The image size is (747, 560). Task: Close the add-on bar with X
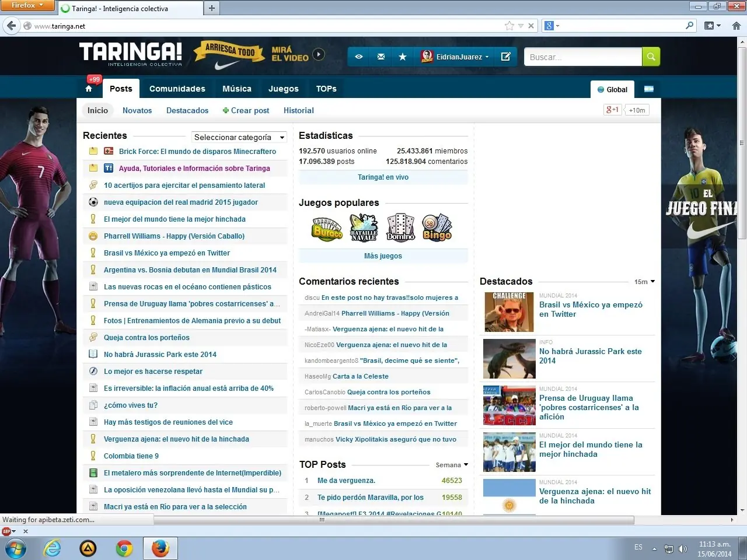point(26,531)
